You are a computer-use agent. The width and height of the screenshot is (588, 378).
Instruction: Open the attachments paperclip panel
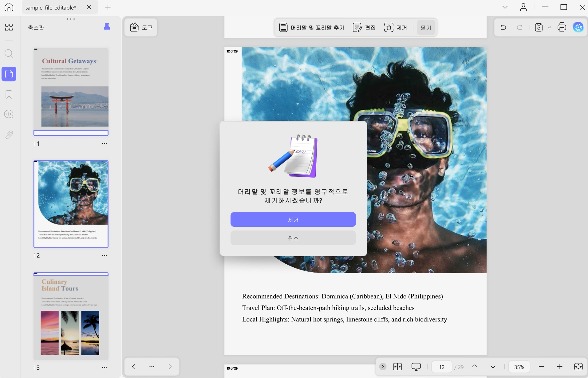[x=9, y=135]
